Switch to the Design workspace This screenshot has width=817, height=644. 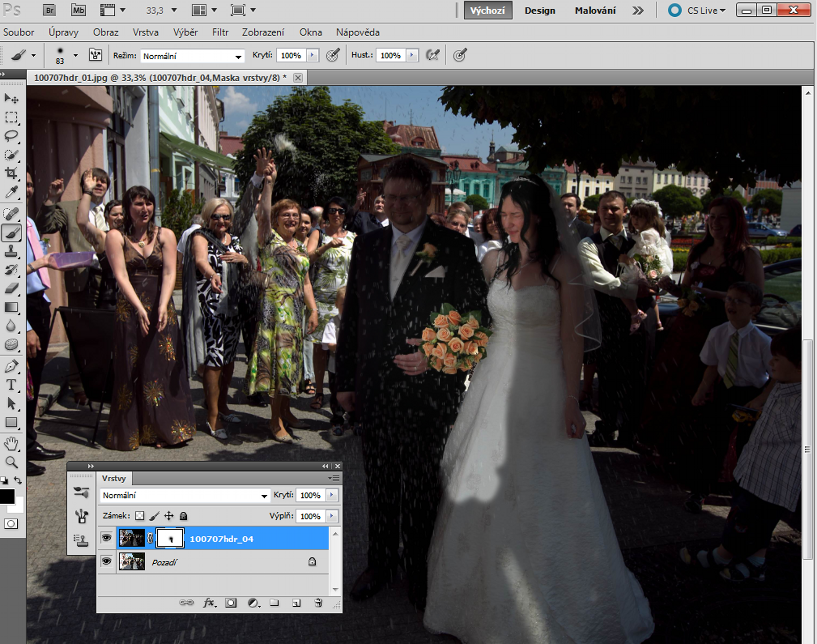coord(539,11)
